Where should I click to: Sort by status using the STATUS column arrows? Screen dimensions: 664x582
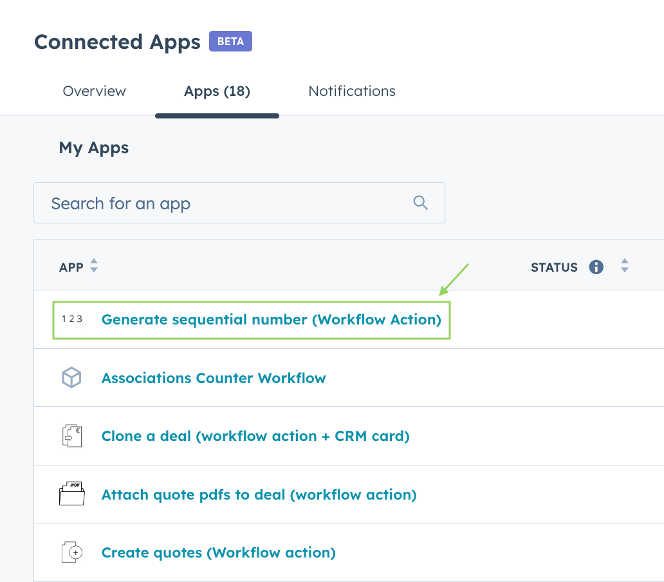[x=625, y=267]
